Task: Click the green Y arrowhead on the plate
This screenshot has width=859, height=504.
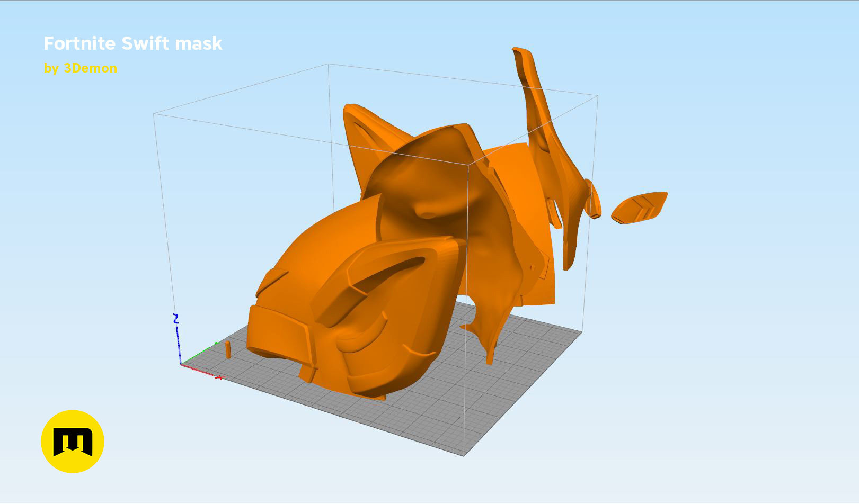Action: [x=216, y=343]
